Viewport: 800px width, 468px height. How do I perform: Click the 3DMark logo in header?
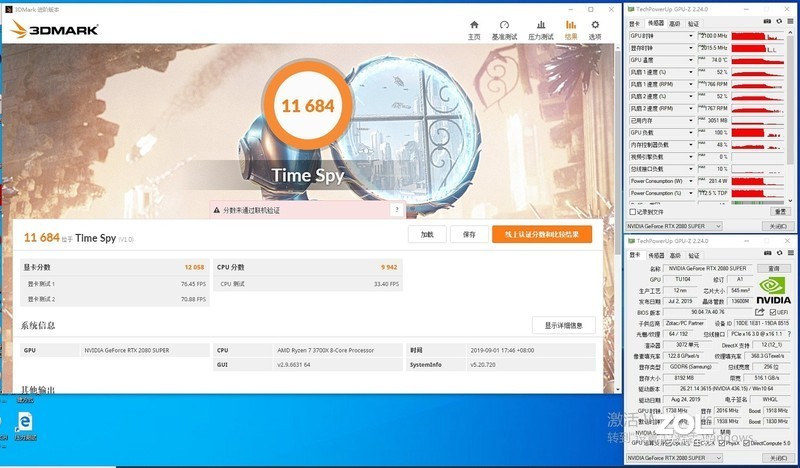click(54, 29)
